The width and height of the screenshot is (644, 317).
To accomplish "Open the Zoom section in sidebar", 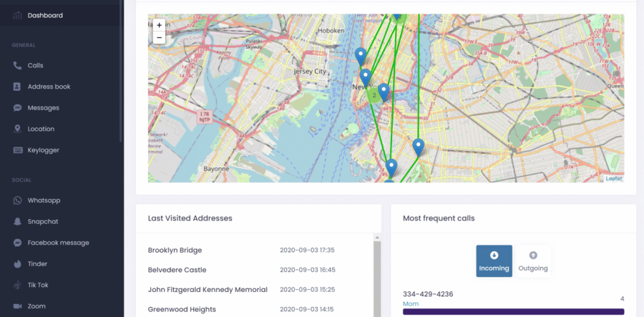I will [x=36, y=306].
